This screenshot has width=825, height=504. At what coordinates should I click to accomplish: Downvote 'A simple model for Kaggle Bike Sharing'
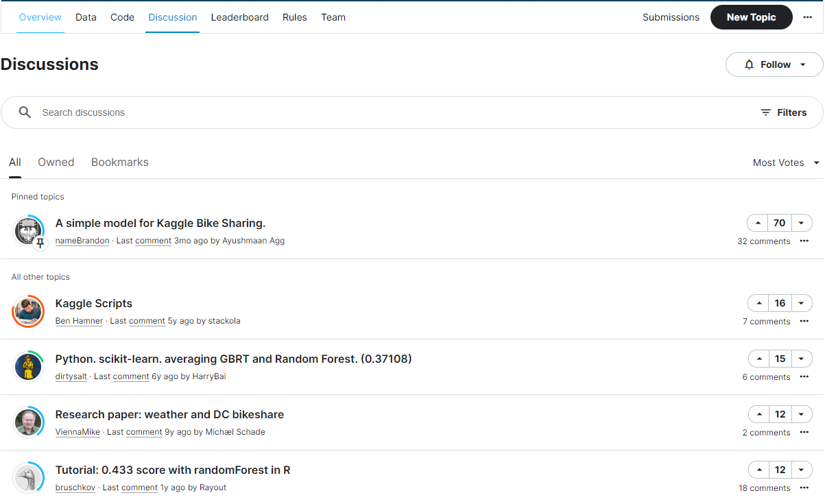tap(802, 223)
